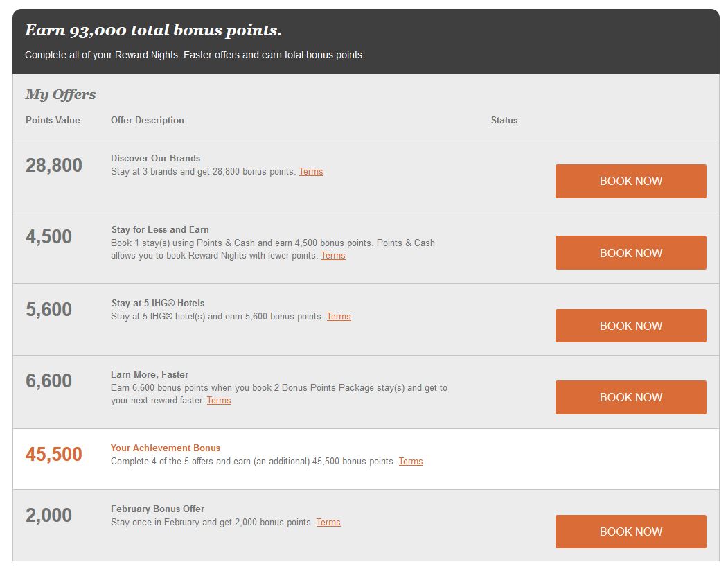The height and width of the screenshot is (569, 728).
Task: Click 'Stay at 3 brands' description text
Action: (204, 172)
